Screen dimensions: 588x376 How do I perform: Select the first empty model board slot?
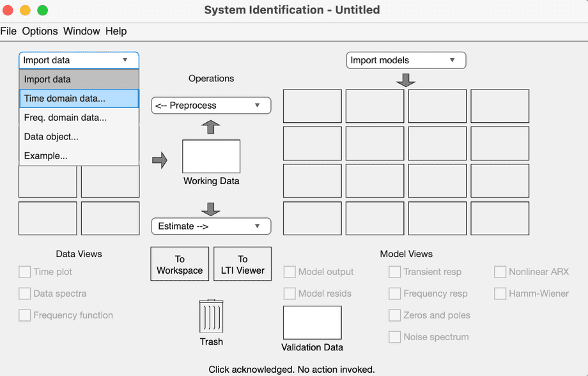[312, 106]
